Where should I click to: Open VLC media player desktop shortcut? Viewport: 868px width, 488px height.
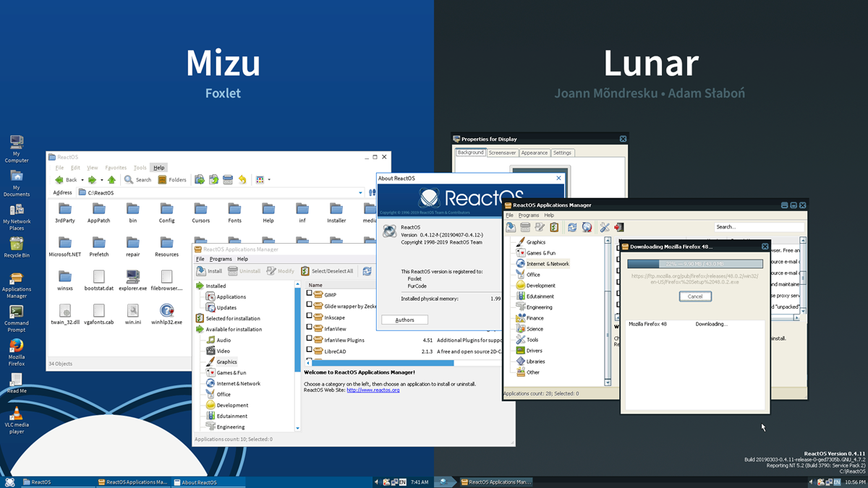(x=17, y=419)
